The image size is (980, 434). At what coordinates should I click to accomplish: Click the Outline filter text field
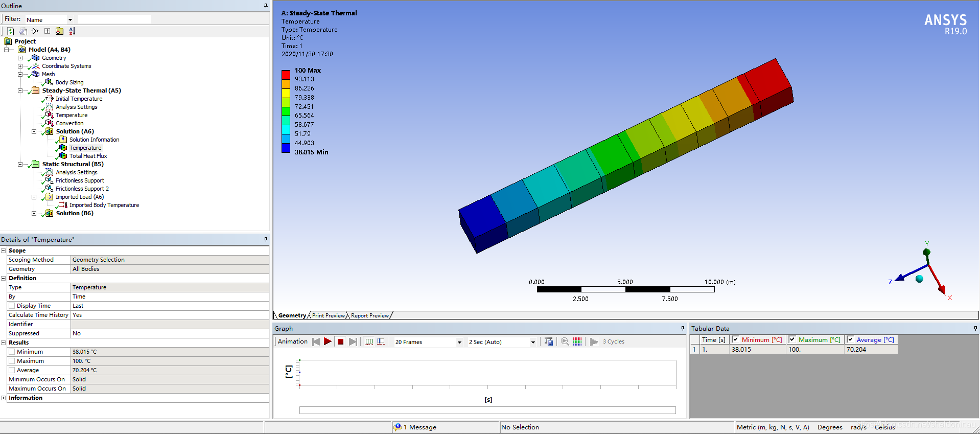coord(114,19)
